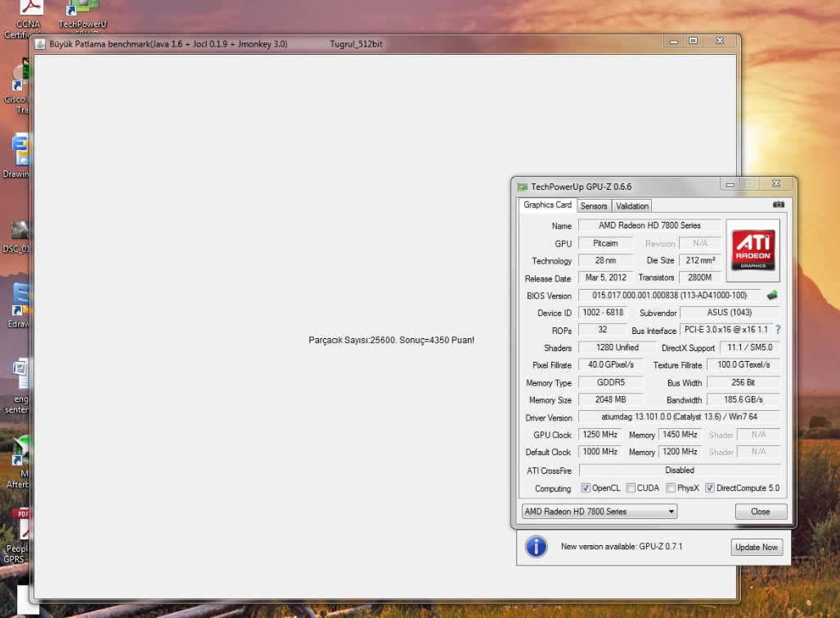Screen dimensions: 840x618
Task: Click the blue info icon in update bar
Action: tap(537, 547)
